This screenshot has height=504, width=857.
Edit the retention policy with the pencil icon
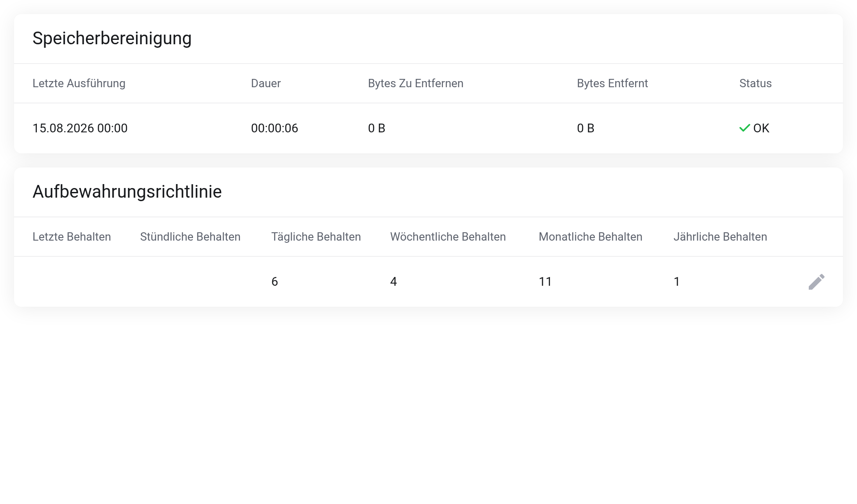[817, 282]
